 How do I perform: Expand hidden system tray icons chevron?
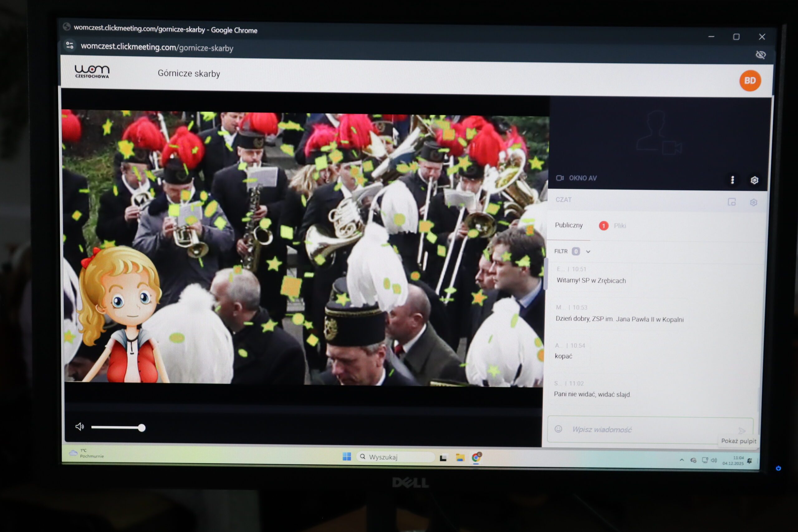click(681, 460)
